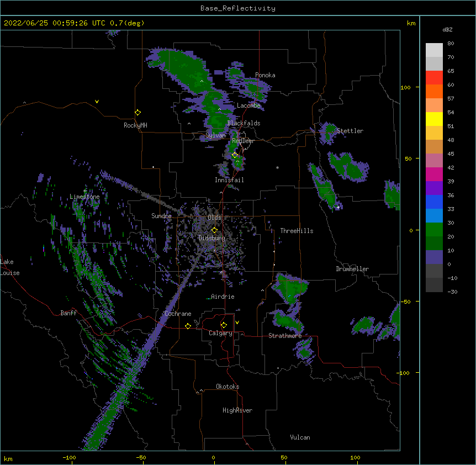Click the Strathmore label
This screenshot has width=476, height=465.
coord(285,336)
